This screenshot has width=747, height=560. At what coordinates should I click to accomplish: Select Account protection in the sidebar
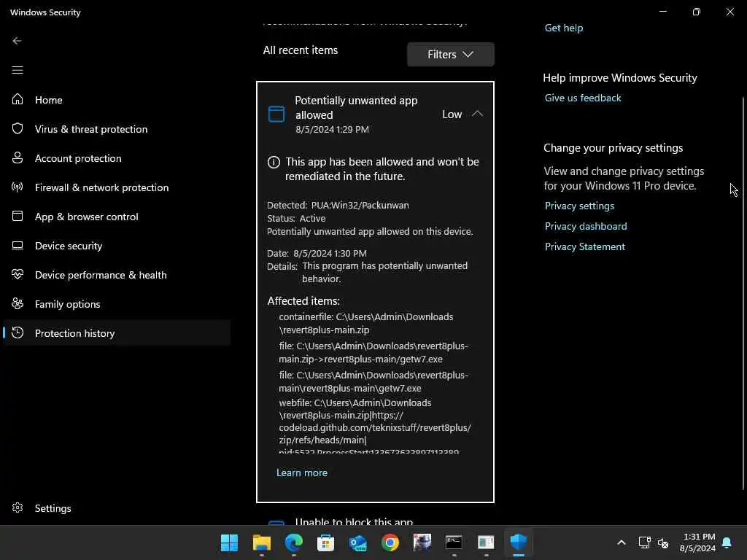[x=117, y=158]
